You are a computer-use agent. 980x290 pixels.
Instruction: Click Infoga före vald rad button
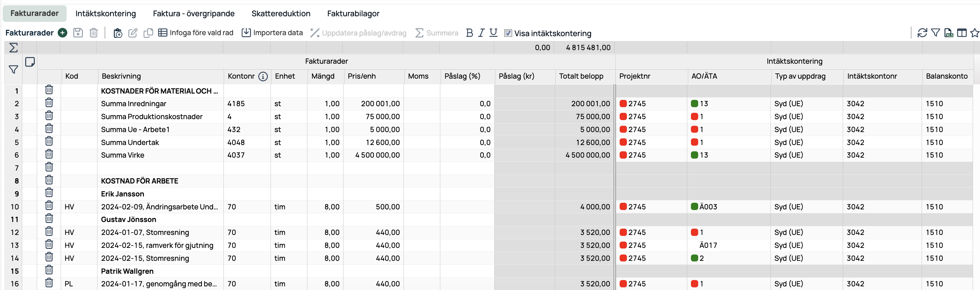tap(196, 33)
